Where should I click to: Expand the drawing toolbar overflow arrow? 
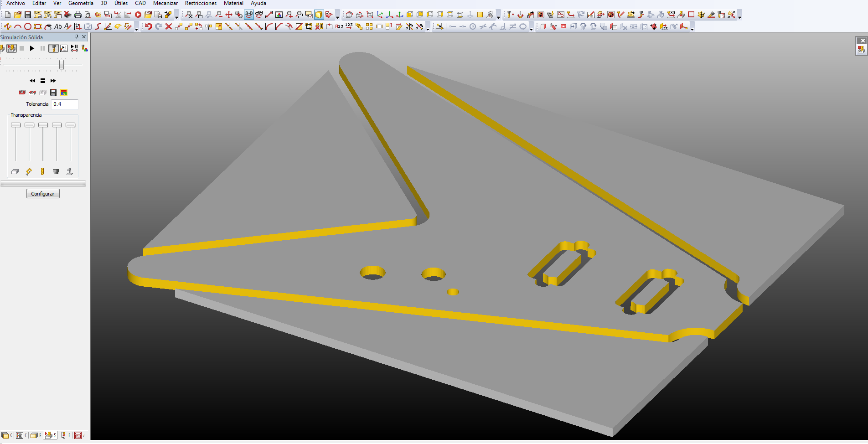tap(137, 27)
